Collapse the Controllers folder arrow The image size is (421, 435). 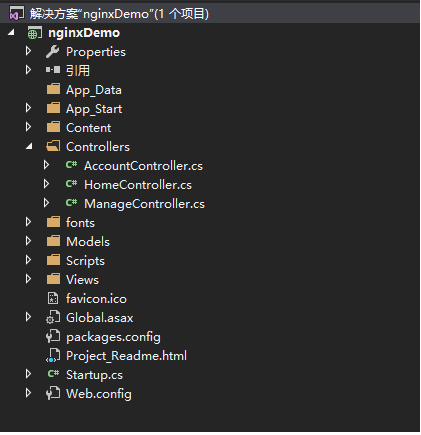[30, 146]
